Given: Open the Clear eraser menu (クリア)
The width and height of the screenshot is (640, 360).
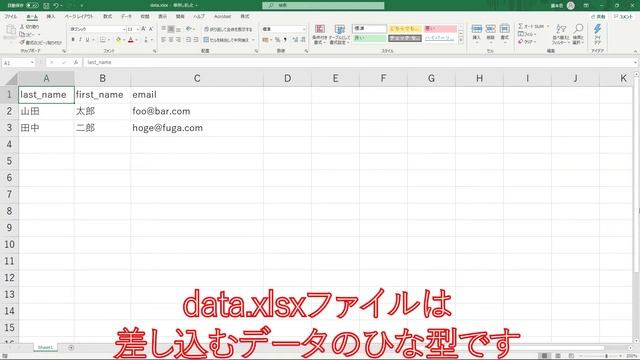Looking at the screenshot, I should point(527,42).
